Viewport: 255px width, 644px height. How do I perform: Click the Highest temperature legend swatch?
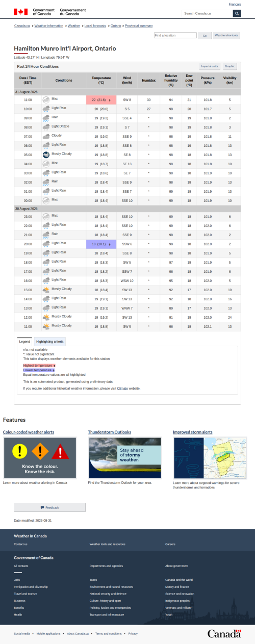39,366
